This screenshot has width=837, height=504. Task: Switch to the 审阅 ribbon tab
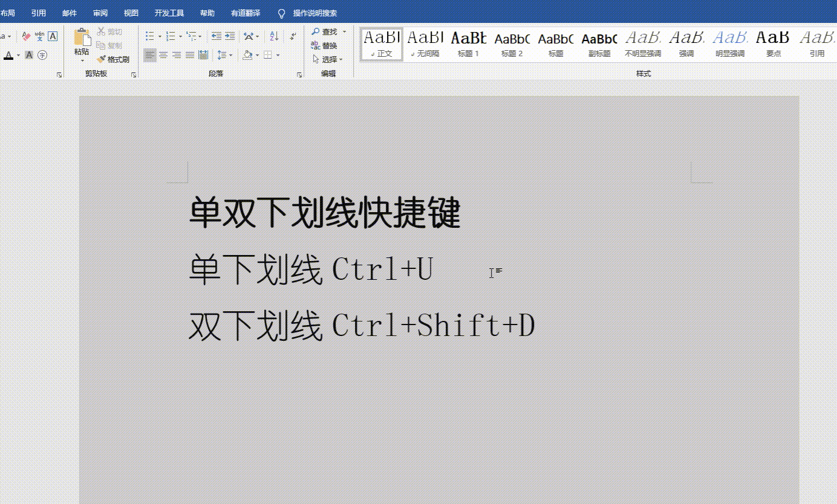click(100, 13)
